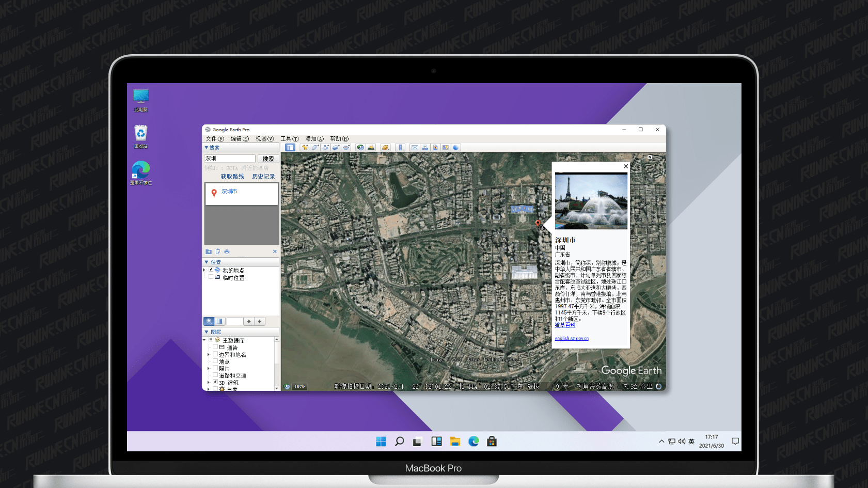The width and height of the screenshot is (868, 488).
Task: Open the 维基百科 link in popup
Action: click(x=565, y=325)
